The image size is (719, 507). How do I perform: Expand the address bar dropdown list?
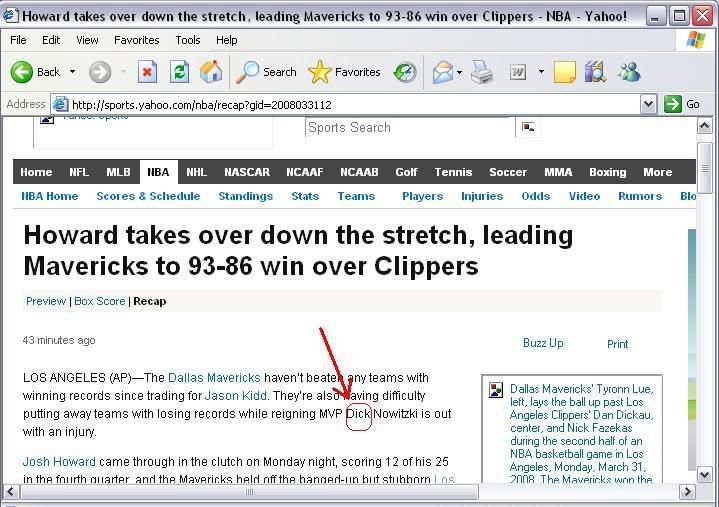648,105
